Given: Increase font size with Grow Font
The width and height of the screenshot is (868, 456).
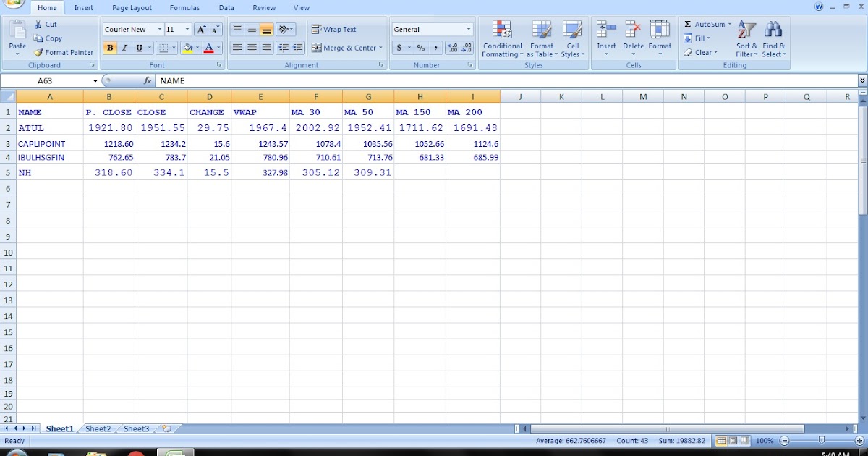Looking at the screenshot, I should 201,30.
